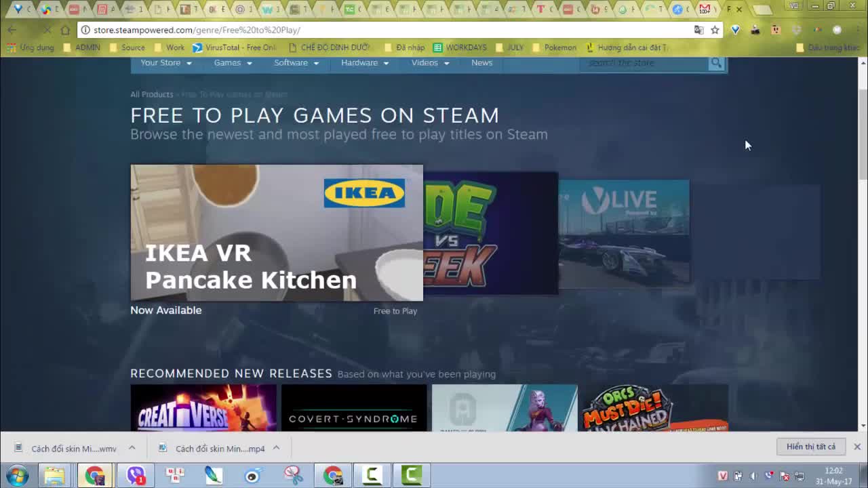Go to the browser home page icon
Viewport: 868px width, 488px height.
pyautogui.click(x=65, y=30)
